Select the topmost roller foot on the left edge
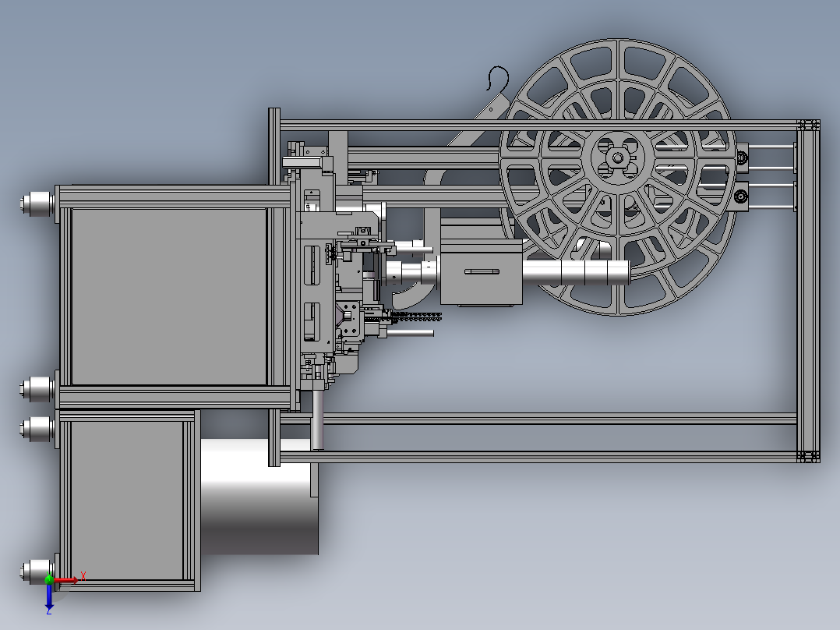Screen dimensions: 840x630 tap(37, 204)
